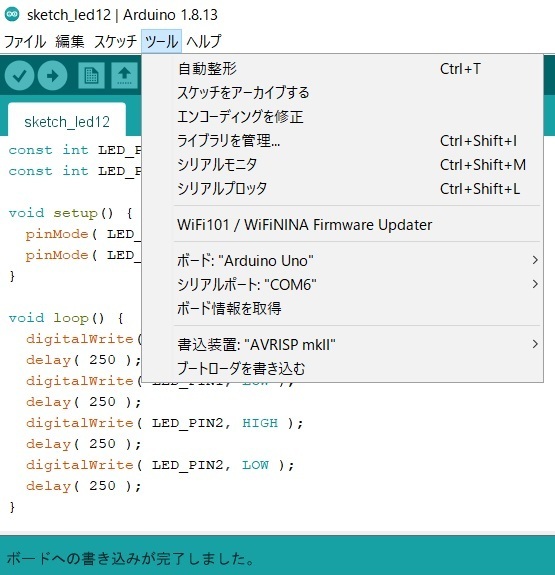Click the Ctrl+Shift+L shortcut label
This screenshot has height=575, width=555.
(x=480, y=189)
